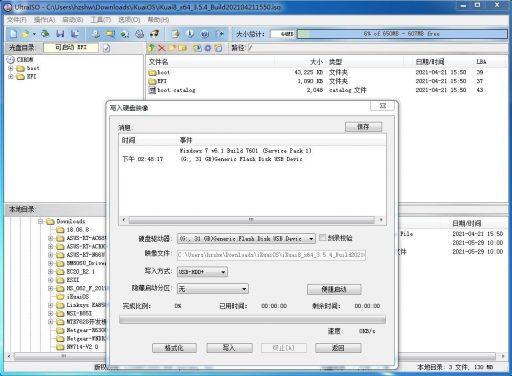The image size is (512, 376).
Task: Open the 文件(F) menu
Action: [x=16, y=20]
